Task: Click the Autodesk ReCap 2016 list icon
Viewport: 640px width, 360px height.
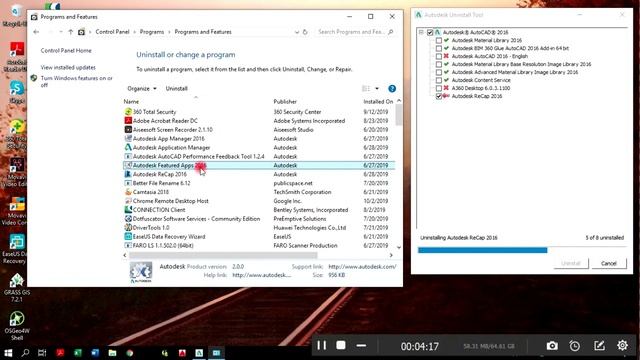Action: point(128,174)
